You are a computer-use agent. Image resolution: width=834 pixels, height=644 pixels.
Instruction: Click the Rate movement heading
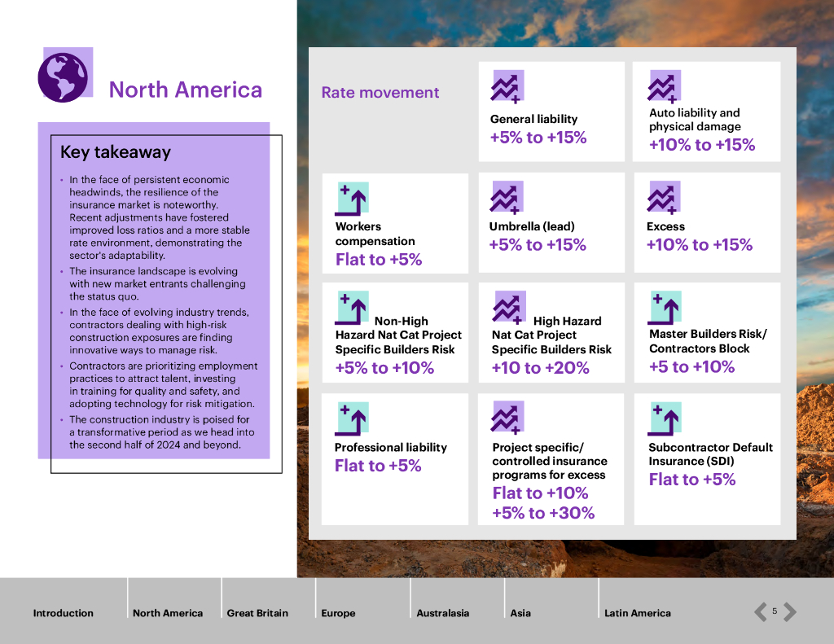click(380, 93)
